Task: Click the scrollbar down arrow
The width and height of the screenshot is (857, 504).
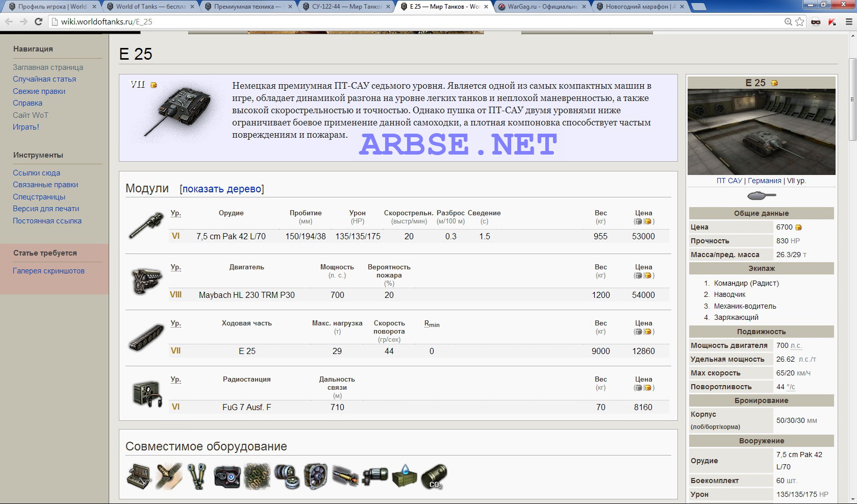Action: 852,499
